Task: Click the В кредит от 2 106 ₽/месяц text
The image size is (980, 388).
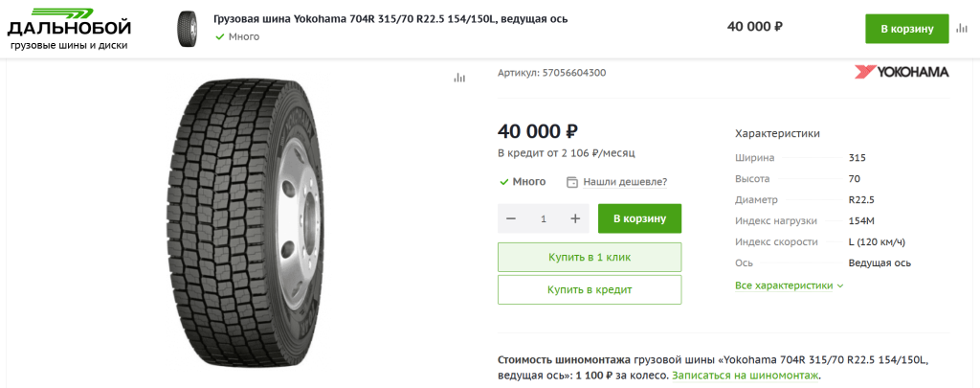Action: click(x=567, y=152)
